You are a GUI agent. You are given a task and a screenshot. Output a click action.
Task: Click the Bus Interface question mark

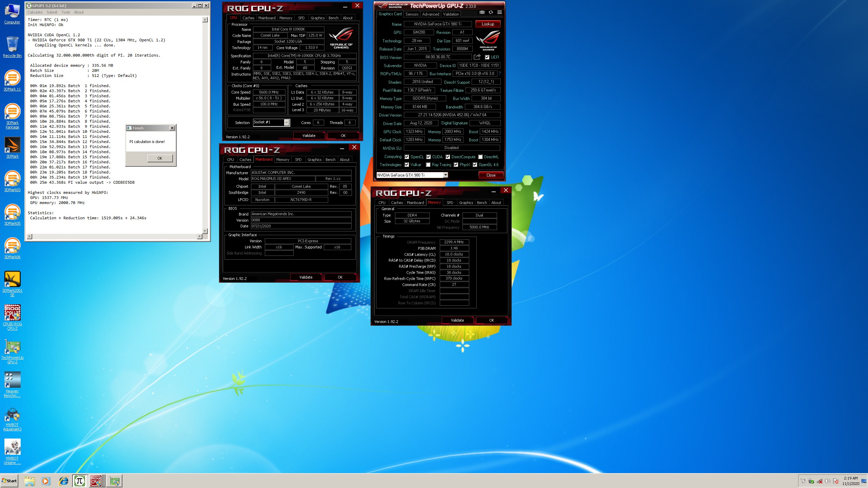(500, 74)
